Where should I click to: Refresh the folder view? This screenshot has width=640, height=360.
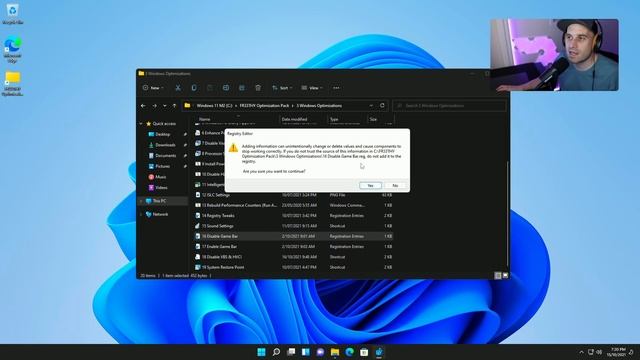pos(382,105)
